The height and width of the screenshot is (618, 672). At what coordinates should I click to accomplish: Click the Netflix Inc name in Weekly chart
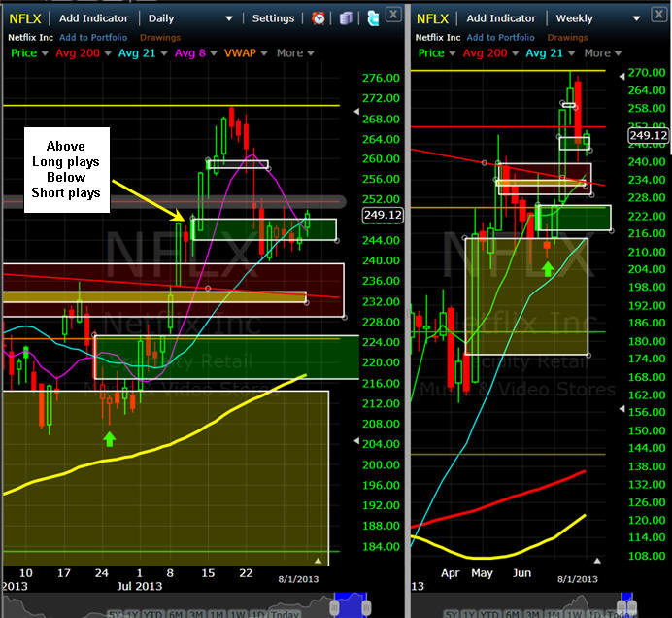pos(438,37)
